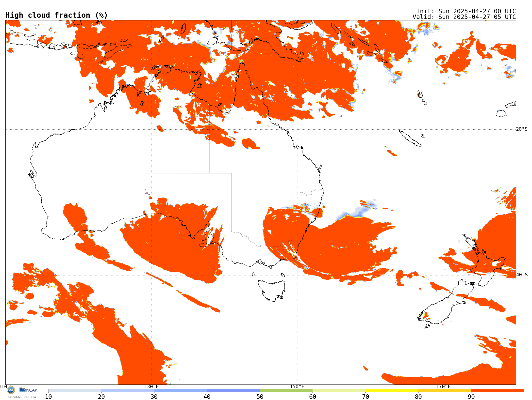
Task: Click the 40°S latitude label
Action: pyautogui.click(x=522, y=275)
